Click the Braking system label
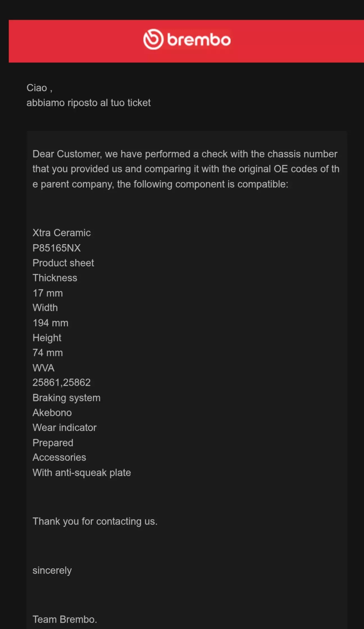364x629 pixels. [x=67, y=398]
